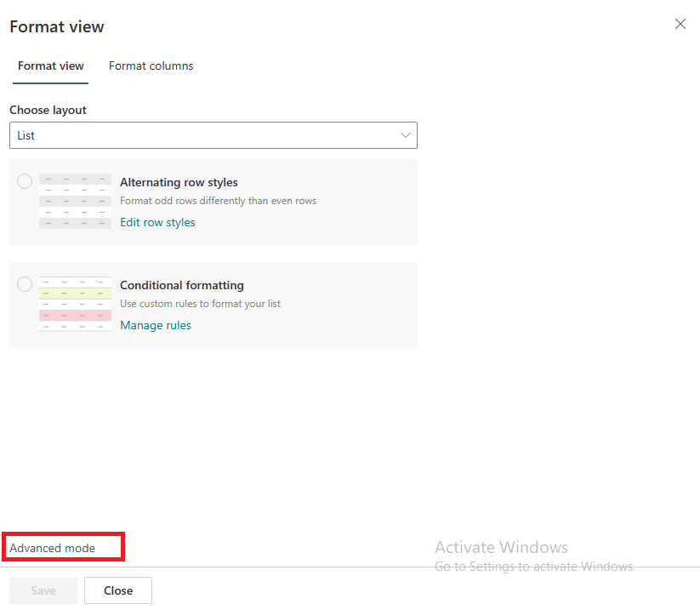This screenshot has width=700, height=610.
Task: Open Edit row styles
Action: point(157,222)
